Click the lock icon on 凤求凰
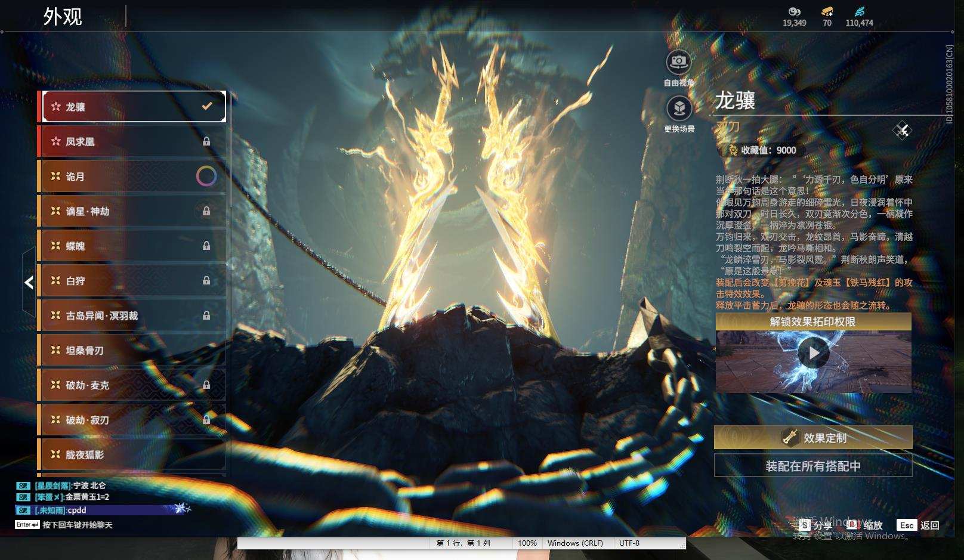964x560 pixels. (x=206, y=141)
